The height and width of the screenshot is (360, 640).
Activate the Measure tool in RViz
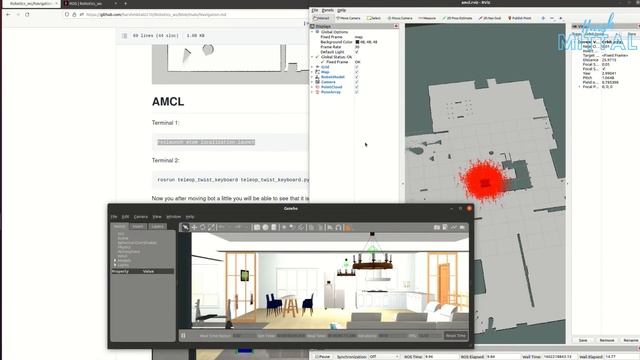pyautogui.click(x=427, y=18)
